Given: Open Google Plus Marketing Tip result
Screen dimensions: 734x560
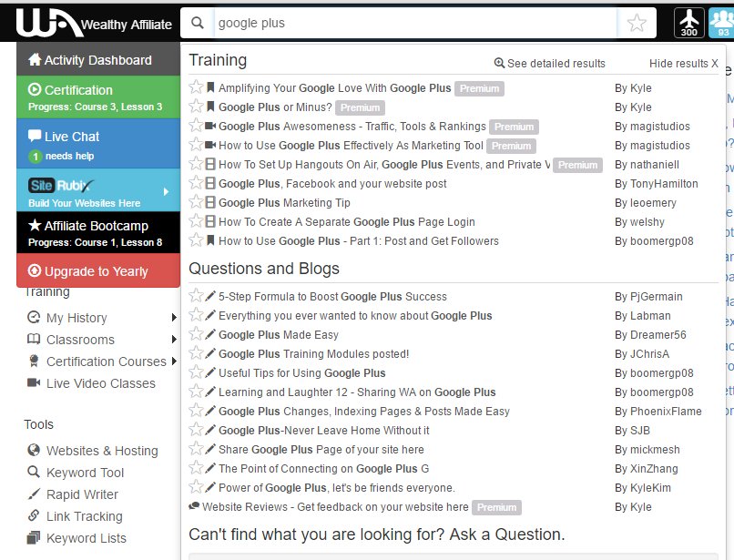Looking at the screenshot, I should [284, 203].
